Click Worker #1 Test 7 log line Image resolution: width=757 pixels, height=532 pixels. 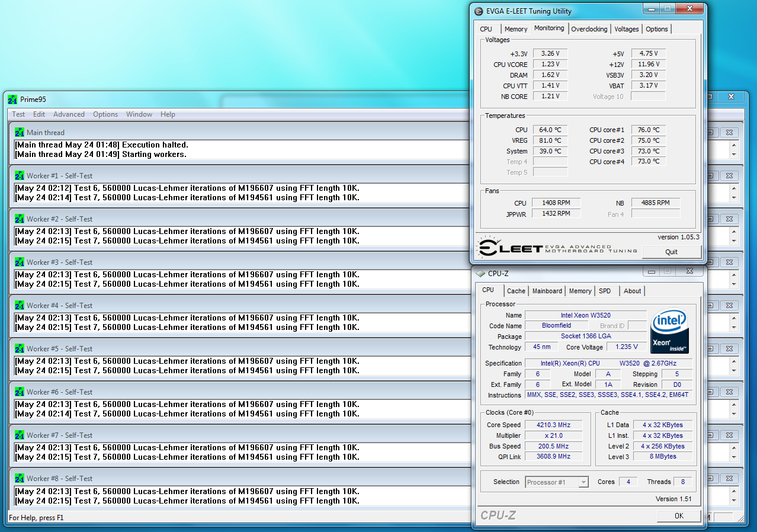coord(187,198)
